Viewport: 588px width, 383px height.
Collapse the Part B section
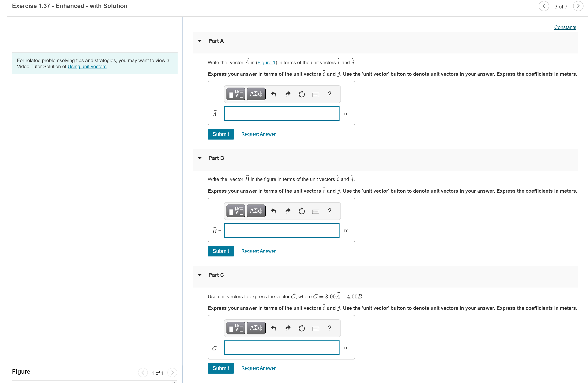coord(200,158)
